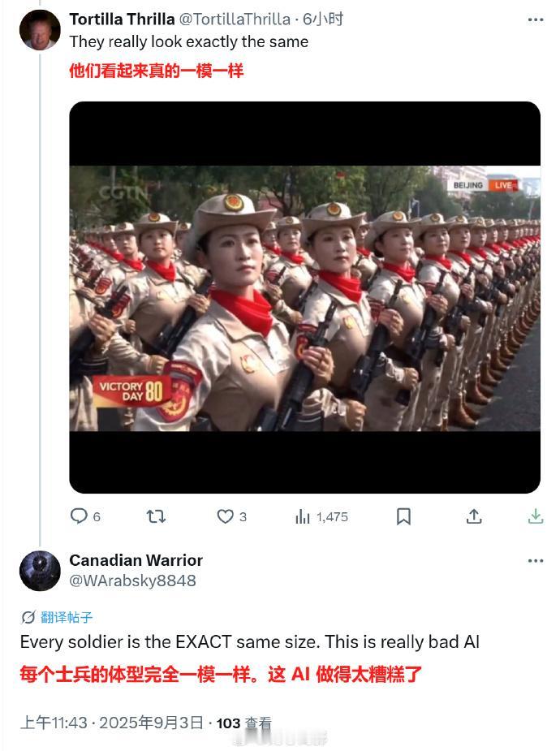Click the Canadian Warrior display name
The image size is (560, 751).
[136, 560]
